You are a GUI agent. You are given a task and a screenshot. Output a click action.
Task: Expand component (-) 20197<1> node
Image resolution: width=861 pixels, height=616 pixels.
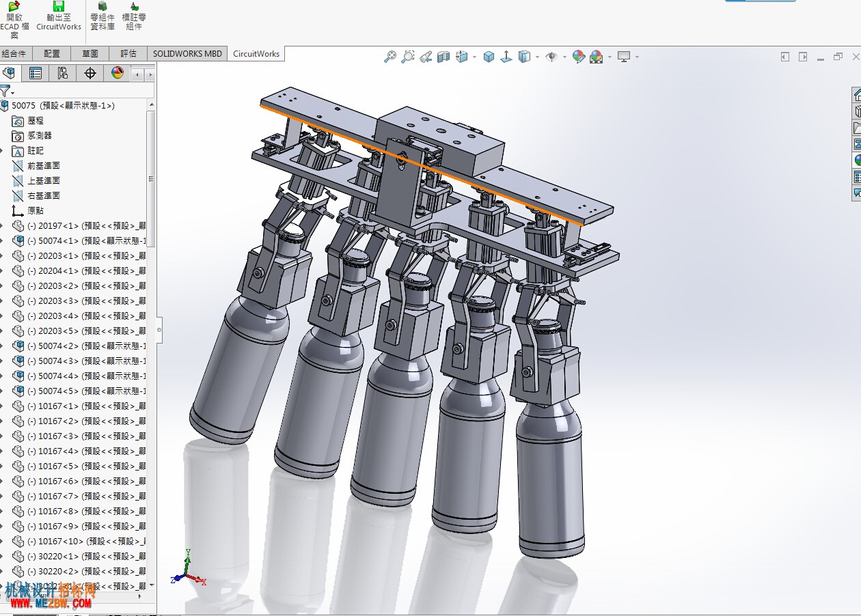click(2, 226)
